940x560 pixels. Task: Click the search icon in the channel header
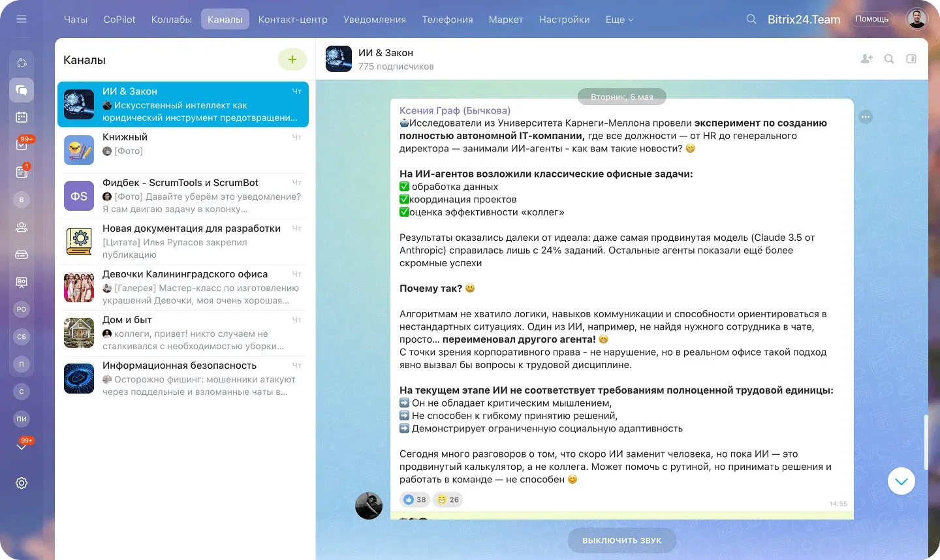click(x=888, y=59)
